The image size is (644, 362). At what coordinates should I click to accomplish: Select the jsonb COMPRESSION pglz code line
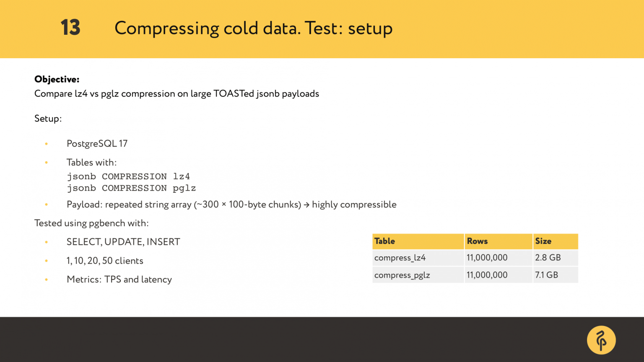click(x=131, y=188)
